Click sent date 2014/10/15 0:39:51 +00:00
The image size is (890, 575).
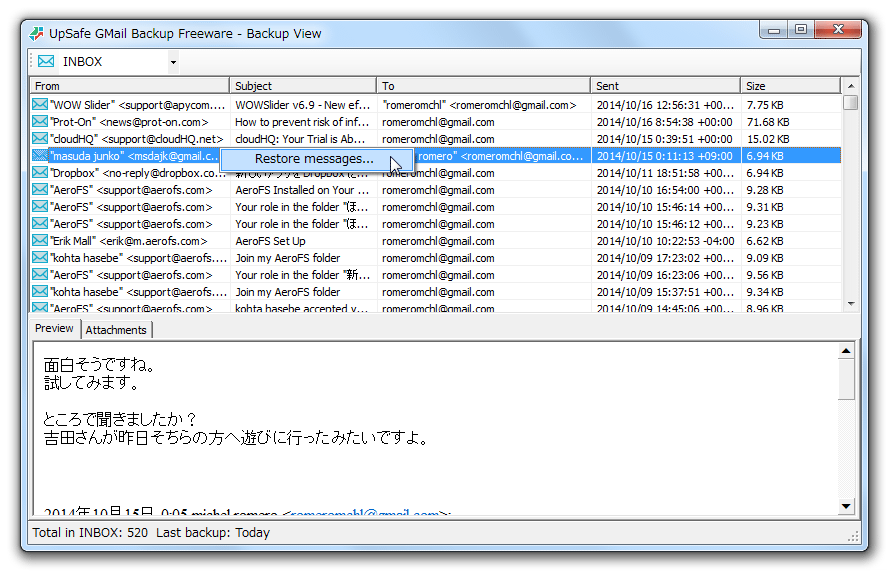pos(665,139)
